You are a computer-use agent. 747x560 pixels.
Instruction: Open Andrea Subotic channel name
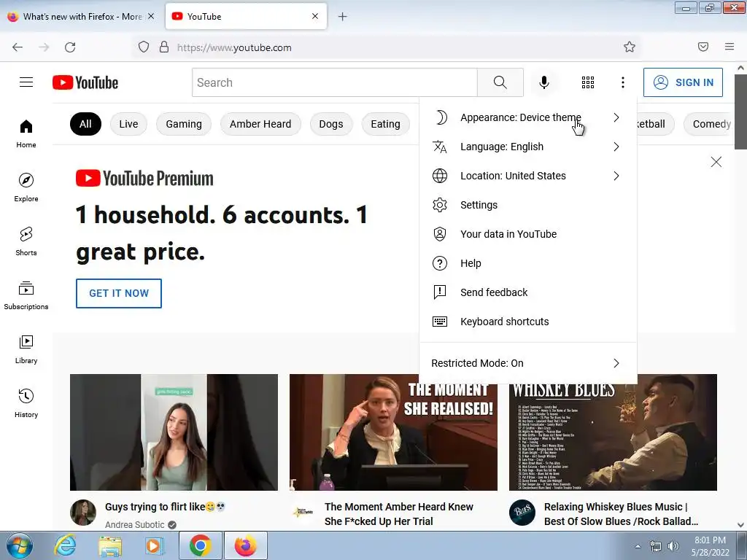tap(135, 524)
